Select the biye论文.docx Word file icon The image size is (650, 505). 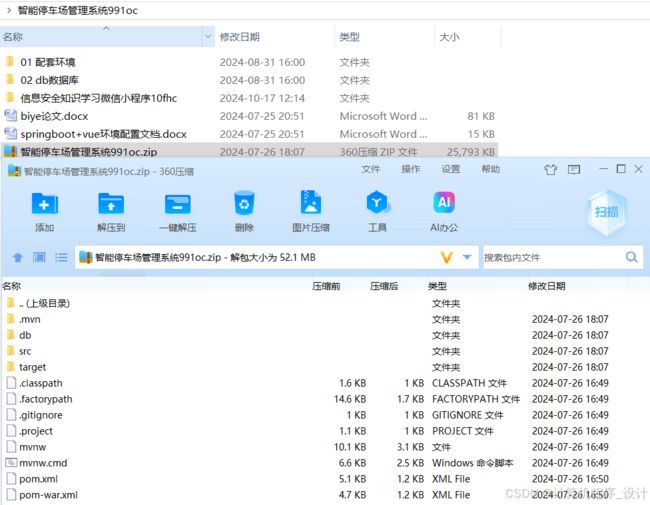pos(10,116)
